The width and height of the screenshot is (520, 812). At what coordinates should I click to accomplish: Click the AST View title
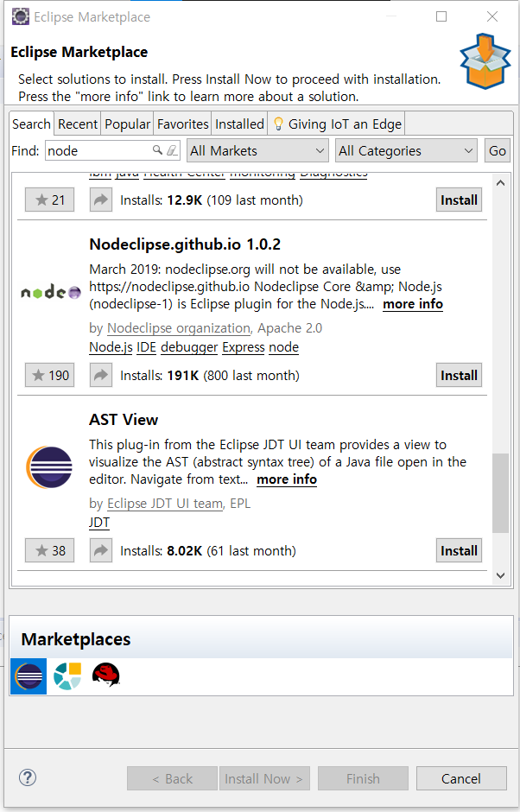(x=124, y=420)
